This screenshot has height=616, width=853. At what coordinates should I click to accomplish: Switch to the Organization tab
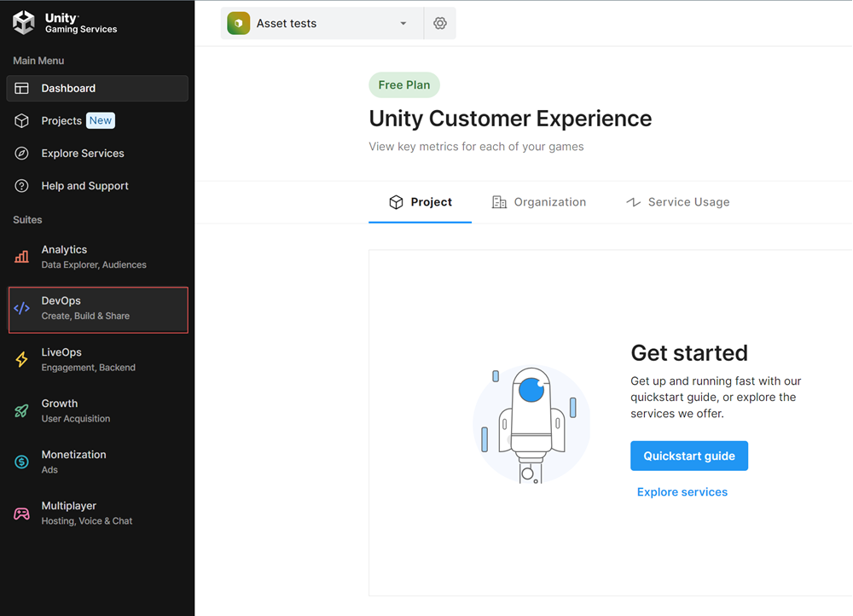coord(539,202)
